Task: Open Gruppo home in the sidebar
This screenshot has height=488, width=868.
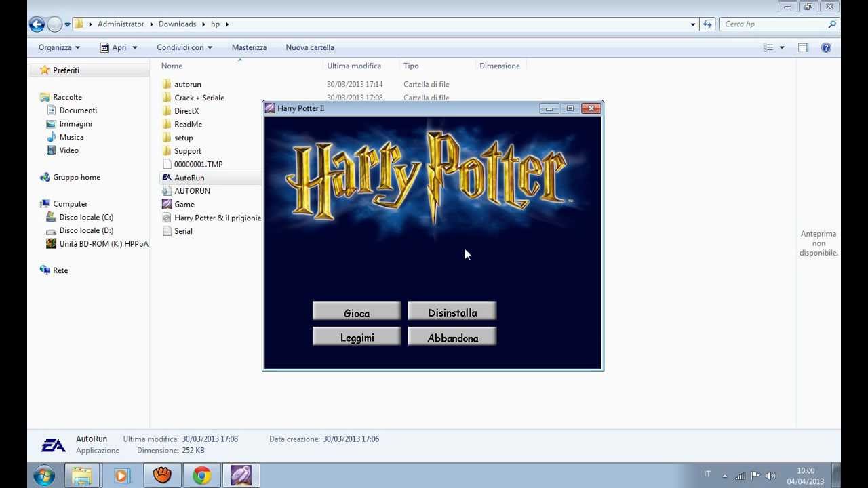Action: (77, 178)
